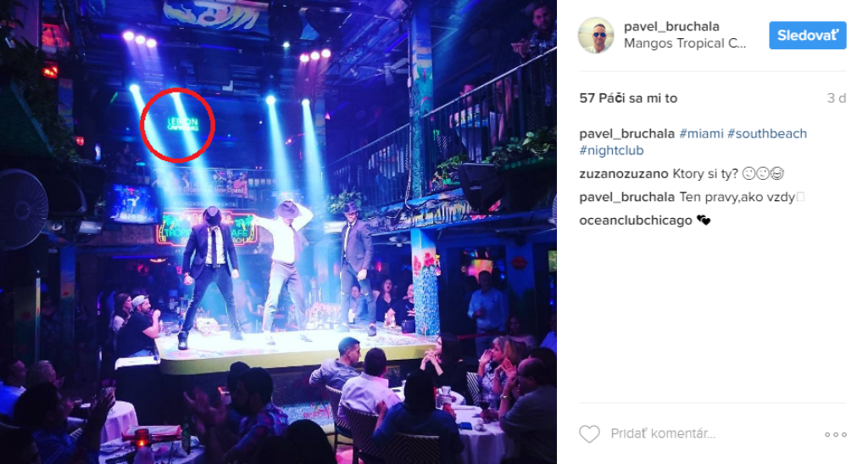Image resolution: width=868 pixels, height=464 pixels.
Task: Open oceanclubchicago commenter profile
Action: [636, 221]
